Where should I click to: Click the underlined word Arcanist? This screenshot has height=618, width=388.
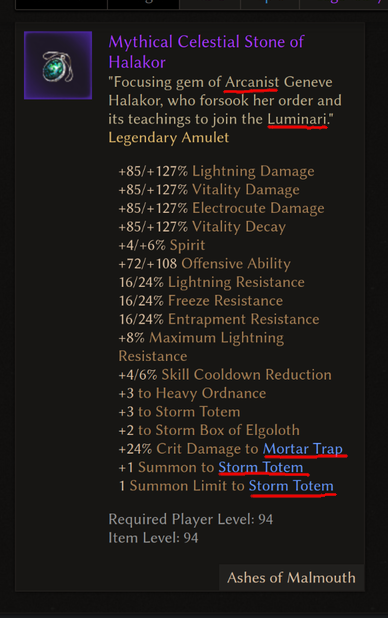(252, 82)
